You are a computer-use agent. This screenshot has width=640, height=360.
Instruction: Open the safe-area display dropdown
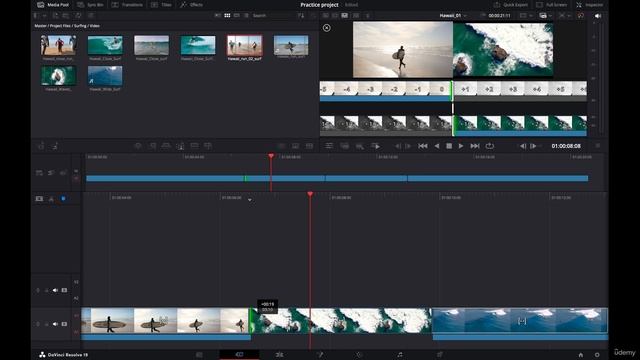pyautogui.click(x=525, y=16)
